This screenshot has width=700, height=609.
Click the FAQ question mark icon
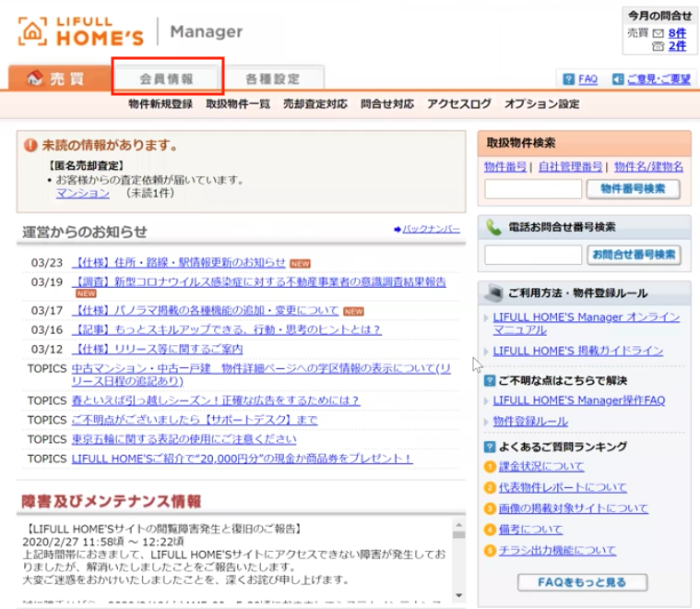click(x=568, y=79)
